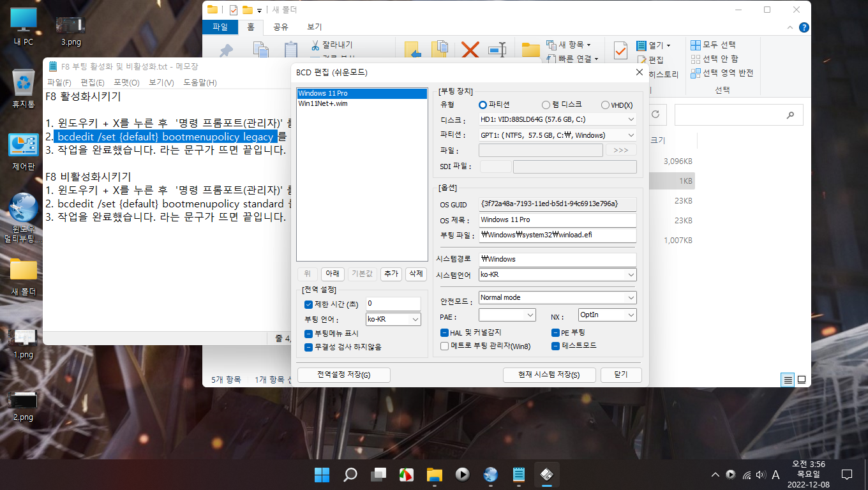
Task: Open the Windows Start button
Action: point(322,475)
